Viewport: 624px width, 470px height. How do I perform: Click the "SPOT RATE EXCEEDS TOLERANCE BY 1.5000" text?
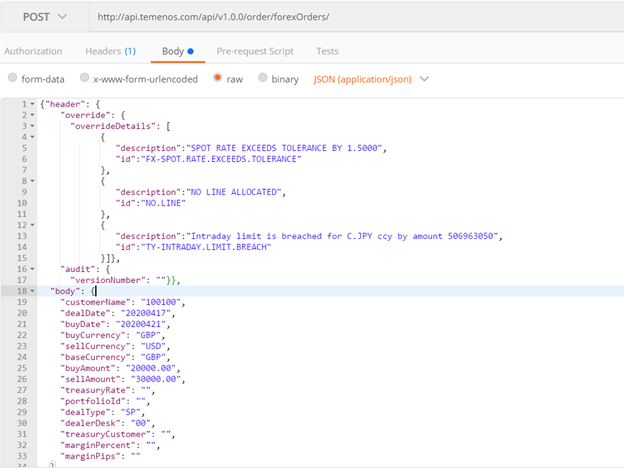click(x=284, y=148)
